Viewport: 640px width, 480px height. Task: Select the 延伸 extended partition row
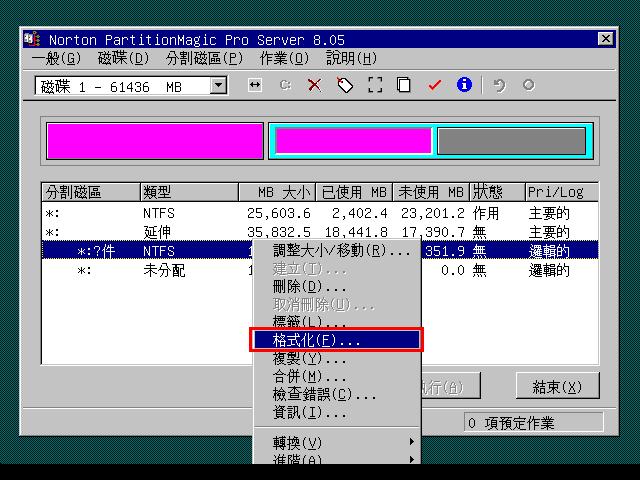[320, 232]
